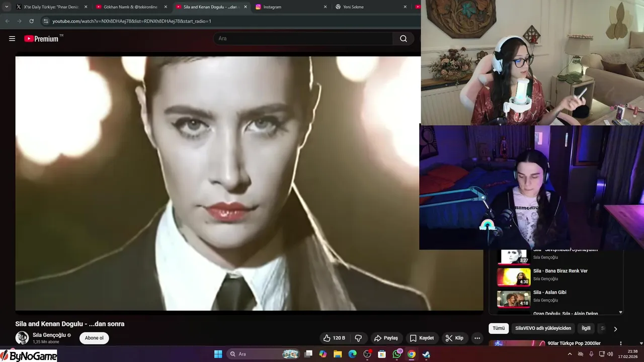The image size is (644, 362).
Task: Play 'Sila - Aslan Gibi' playlist thumbnail
Action: [514, 299]
